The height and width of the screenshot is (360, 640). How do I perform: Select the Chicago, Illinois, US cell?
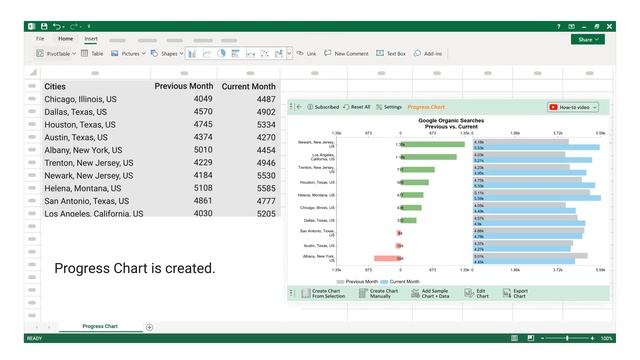(96, 99)
